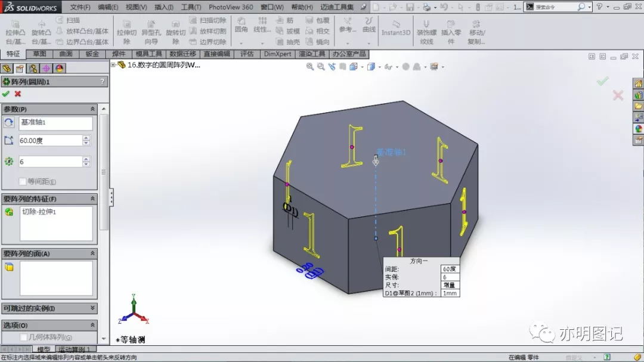This screenshot has width=644, height=362.
Task: Click the 切除-拉伸1 features to pattern box
Action: (56, 224)
